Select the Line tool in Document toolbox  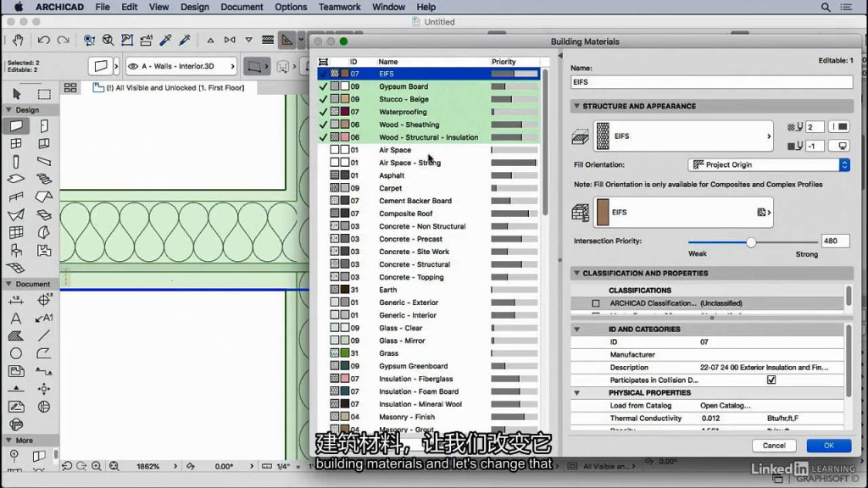[44, 335]
